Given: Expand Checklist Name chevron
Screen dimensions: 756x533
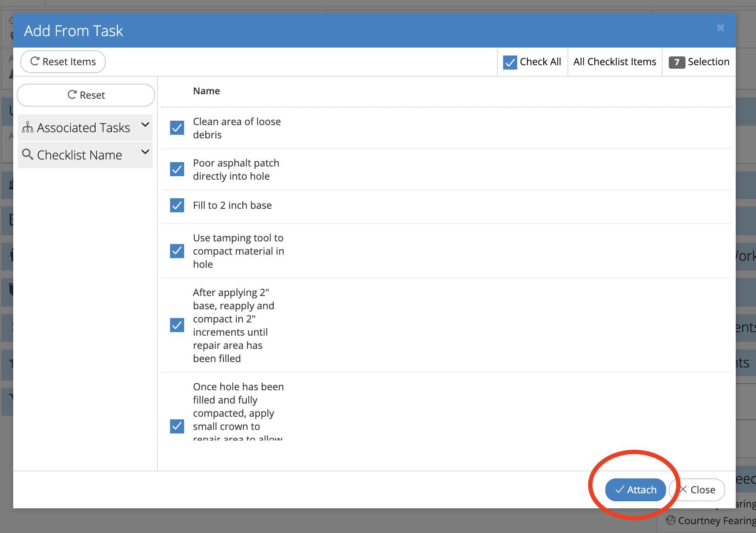Looking at the screenshot, I should pos(145,152).
